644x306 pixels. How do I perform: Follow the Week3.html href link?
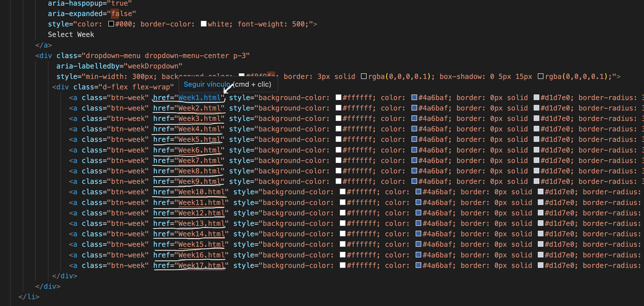[x=199, y=119]
